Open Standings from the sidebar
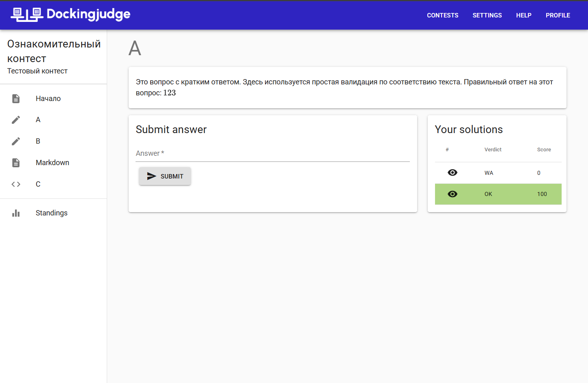Viewport: 588px width, 383px height. [x=52, y=213]
